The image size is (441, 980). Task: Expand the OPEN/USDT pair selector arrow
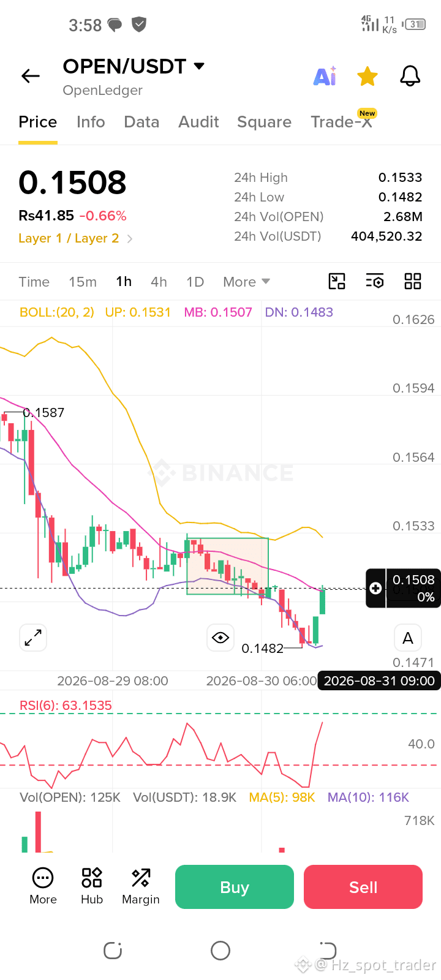pyautogui.click(x=199, y=66)
